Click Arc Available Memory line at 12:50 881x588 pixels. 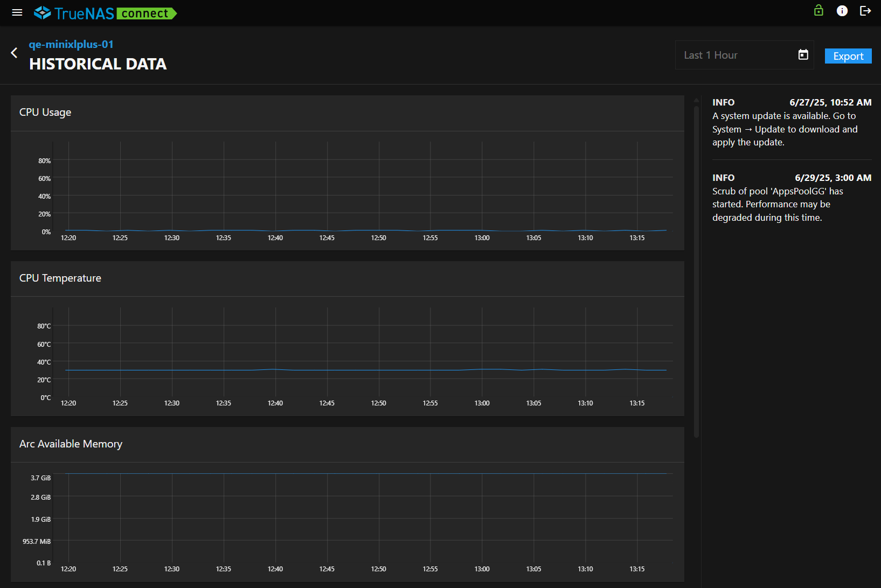(379, 473)
